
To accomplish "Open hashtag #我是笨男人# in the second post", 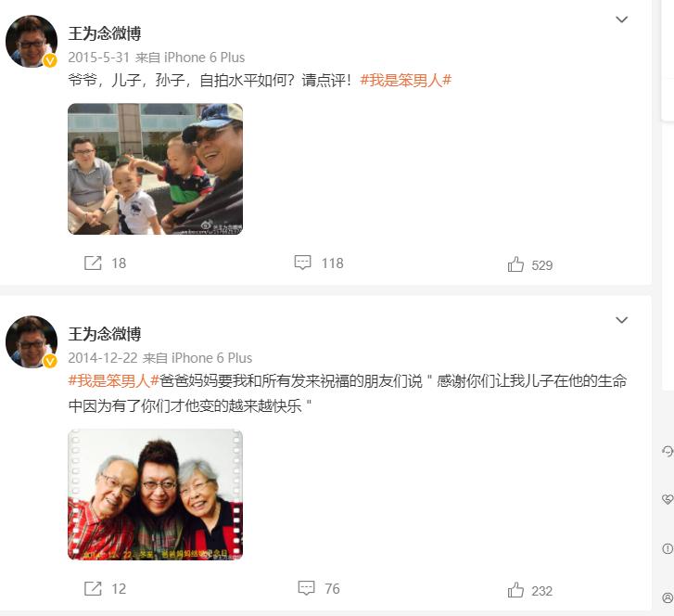I will 114,380.
